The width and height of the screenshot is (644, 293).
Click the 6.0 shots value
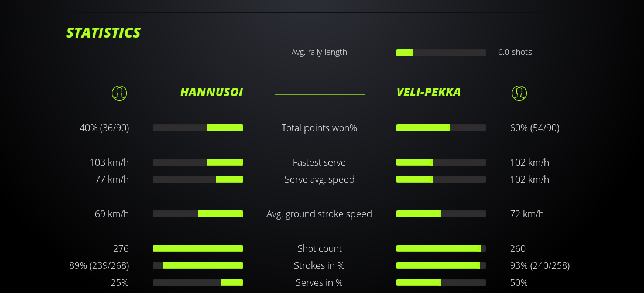(515, 52)
